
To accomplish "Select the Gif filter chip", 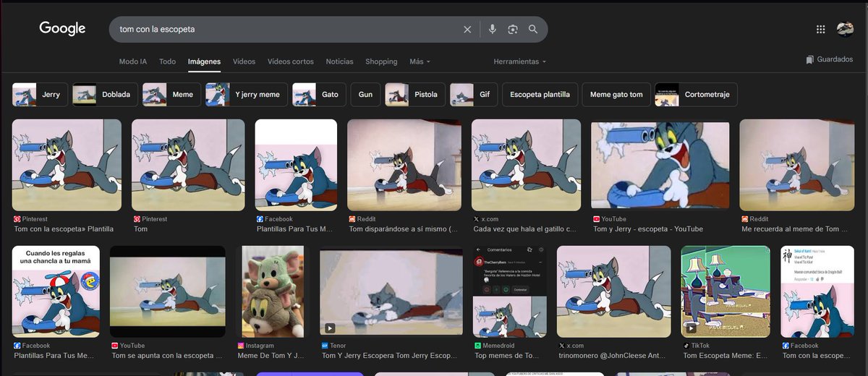I will pos(474,95).
